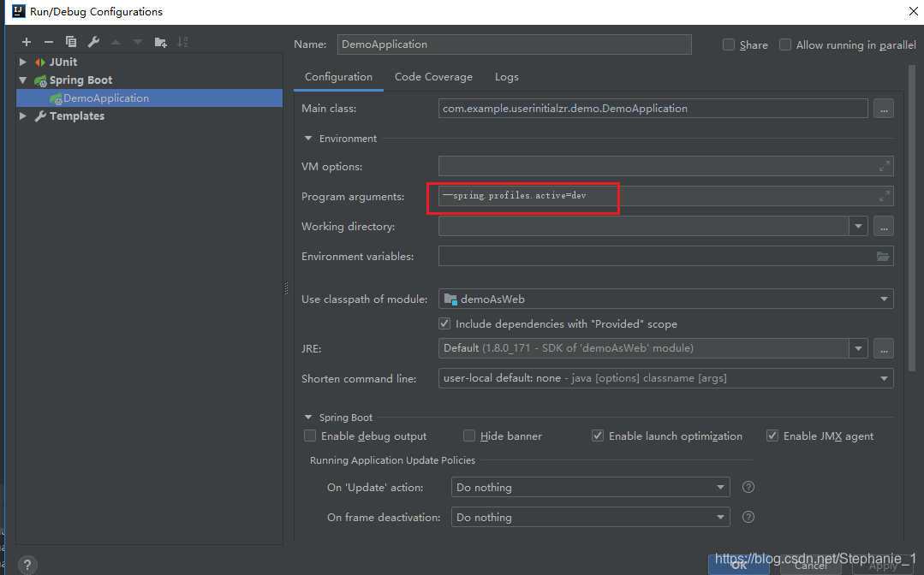Screen dimensions: 924x575
Task: Help icon next to On frame deactivation
Action: [748, 517]
